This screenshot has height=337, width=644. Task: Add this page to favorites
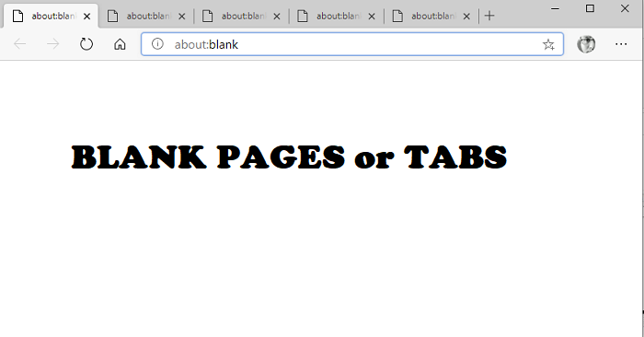point(548,44)
